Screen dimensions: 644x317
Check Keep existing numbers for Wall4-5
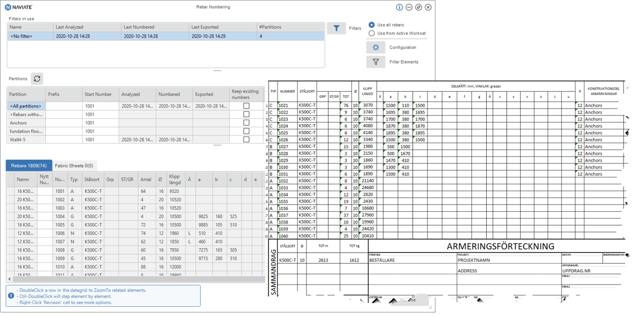point(246,139)
